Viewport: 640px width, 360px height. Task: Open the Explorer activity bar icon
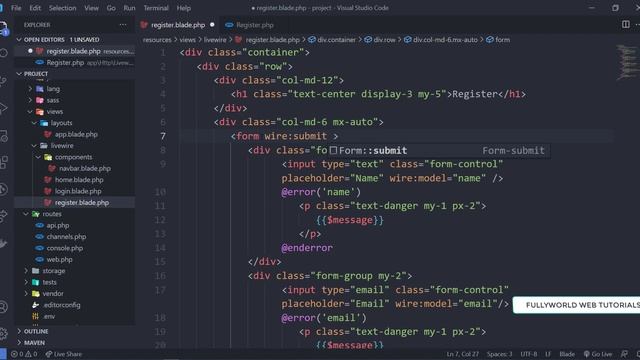point(4,29)
